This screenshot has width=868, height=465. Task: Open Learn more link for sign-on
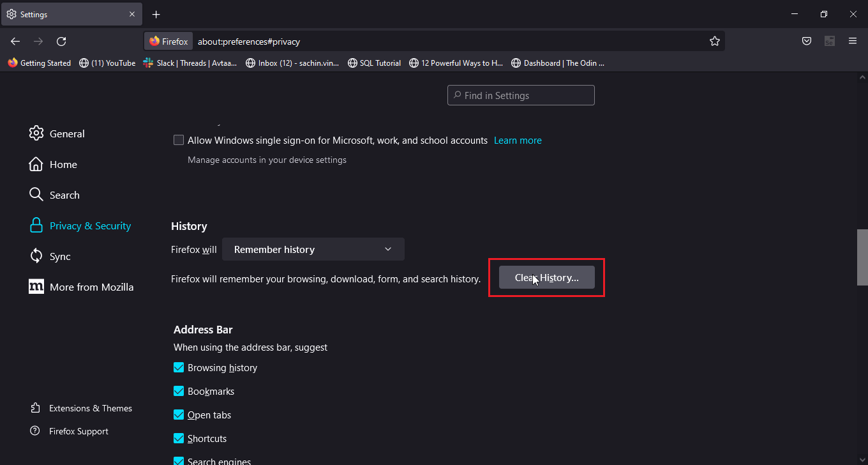coord(518,141)
